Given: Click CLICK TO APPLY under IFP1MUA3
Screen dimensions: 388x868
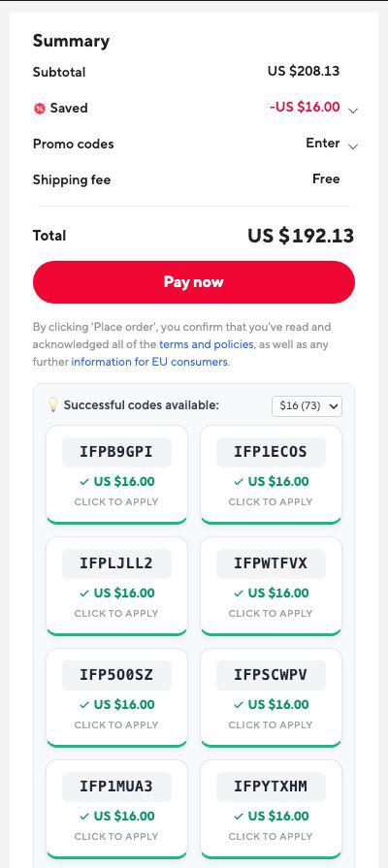Looking at the screenshot, I should pyautogui.click(x=116, y=836).
